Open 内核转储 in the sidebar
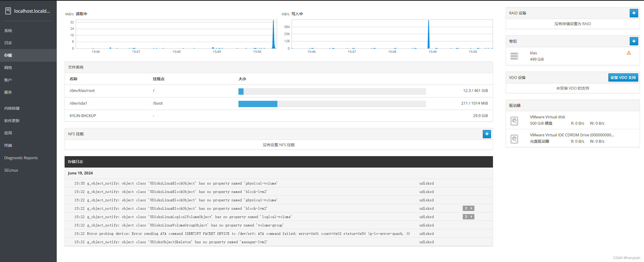The width and height of the screenshot is (644, 262). [28, 108]
